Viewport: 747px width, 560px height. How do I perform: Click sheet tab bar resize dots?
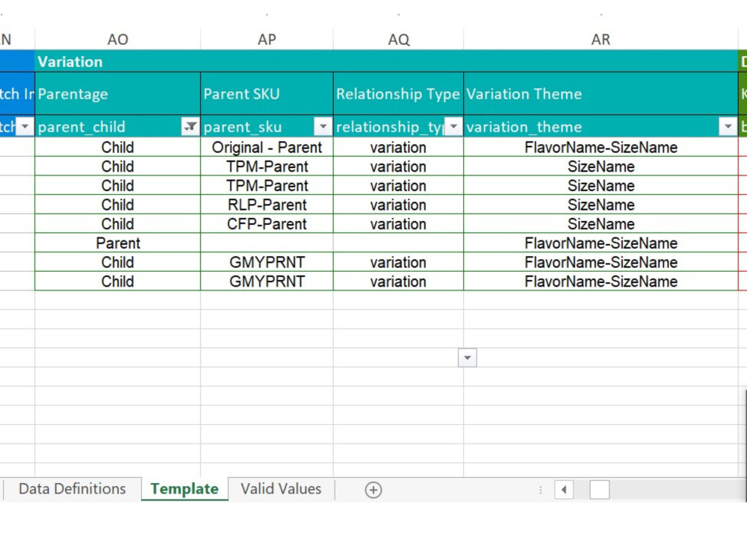click(540, 490)
